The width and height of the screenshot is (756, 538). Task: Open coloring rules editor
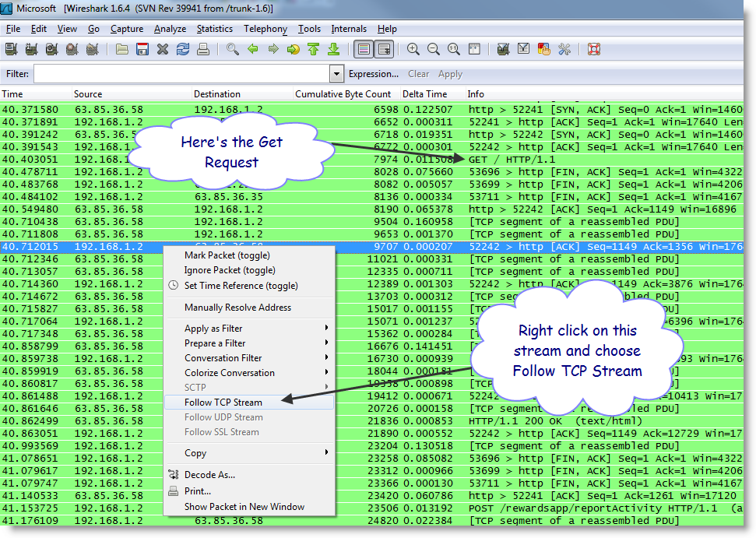543,49
